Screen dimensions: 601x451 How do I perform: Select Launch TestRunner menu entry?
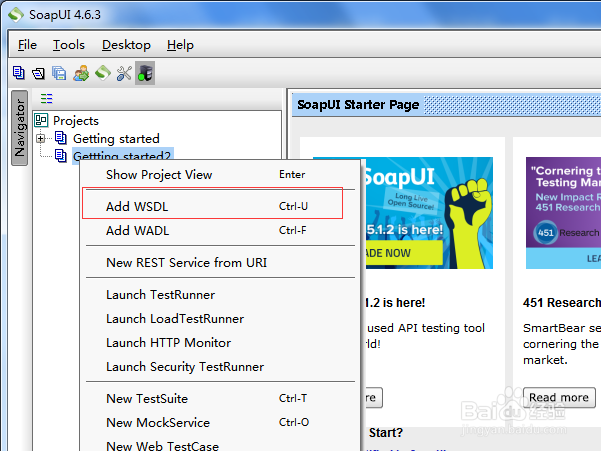220,295
